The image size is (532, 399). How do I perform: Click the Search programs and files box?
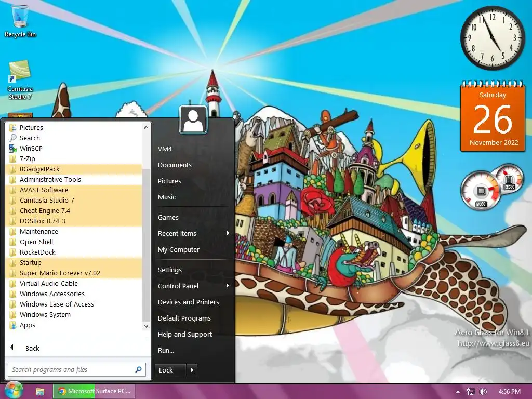tap(77, 369)
